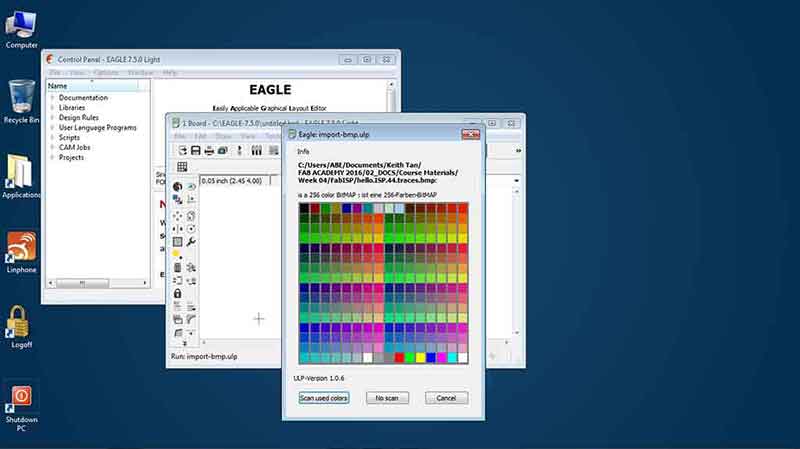Image resolution: width=800 pixels, height=449 pixels.
Task: Click the ULP-Version 1.0.6 text
Action: point(319,378)
